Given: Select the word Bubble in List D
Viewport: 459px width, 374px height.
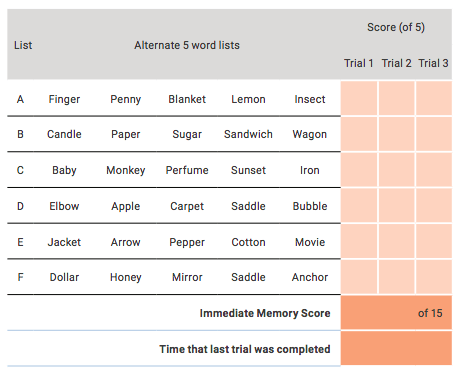Looking at the screenshot, I should tap(310, 206).
